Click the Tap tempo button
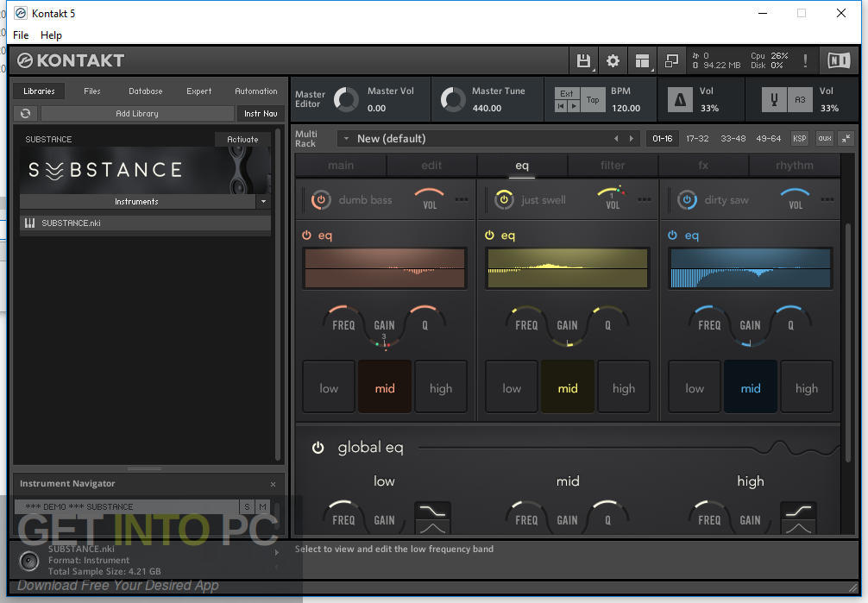The width and height of the screenshot is (868, 603). pyautogui.click(x=593, y=100)
